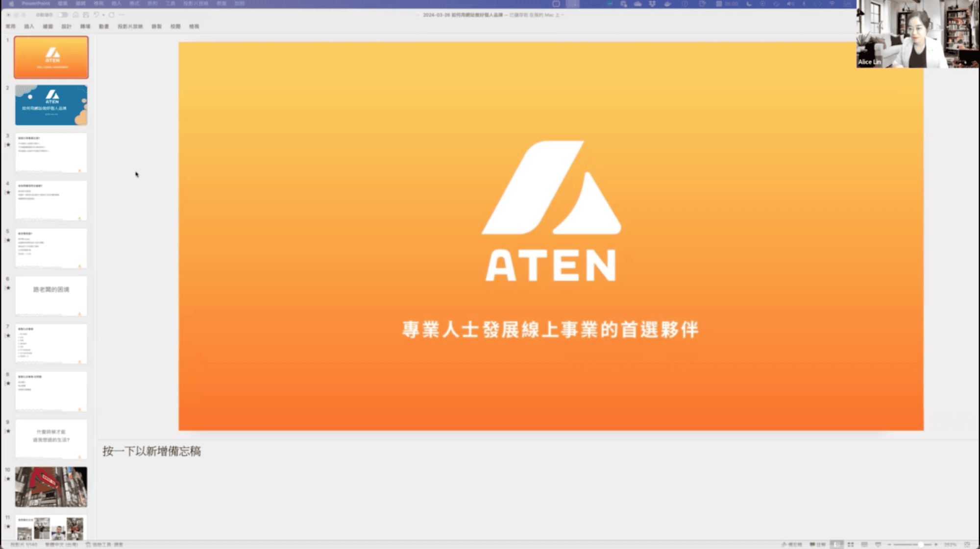Click the Undo arrow icon
The image size is (980, 549).
point(97,15)
